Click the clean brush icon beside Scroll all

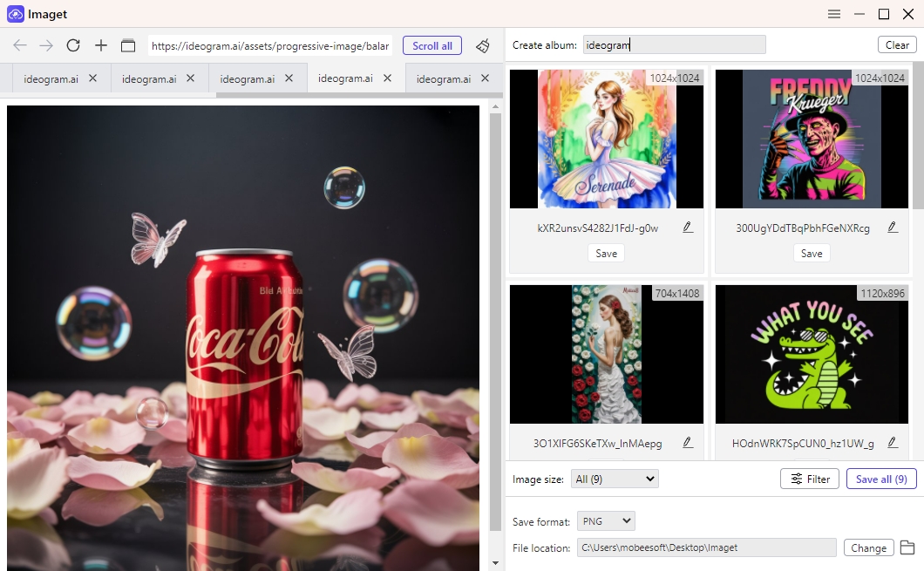483,46
